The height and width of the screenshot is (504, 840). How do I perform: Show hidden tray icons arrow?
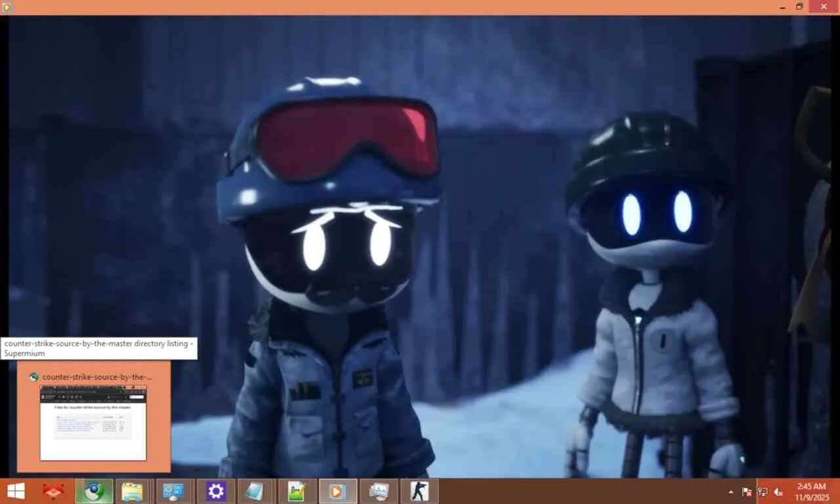[x=731, y=492]
